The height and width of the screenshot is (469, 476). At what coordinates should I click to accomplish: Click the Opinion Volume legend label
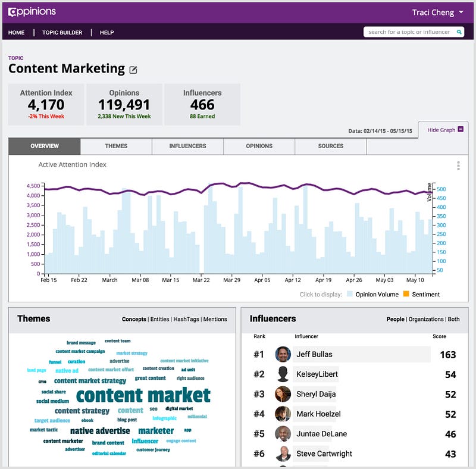point(377,295)
